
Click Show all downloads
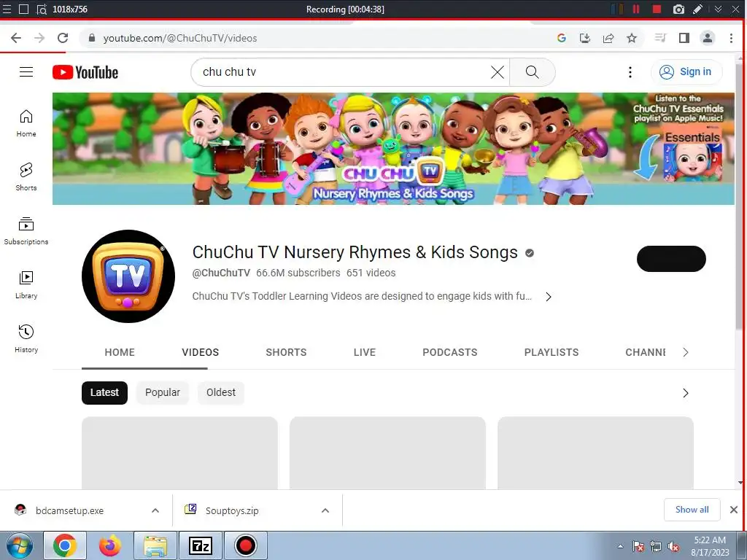click(692, 510)
